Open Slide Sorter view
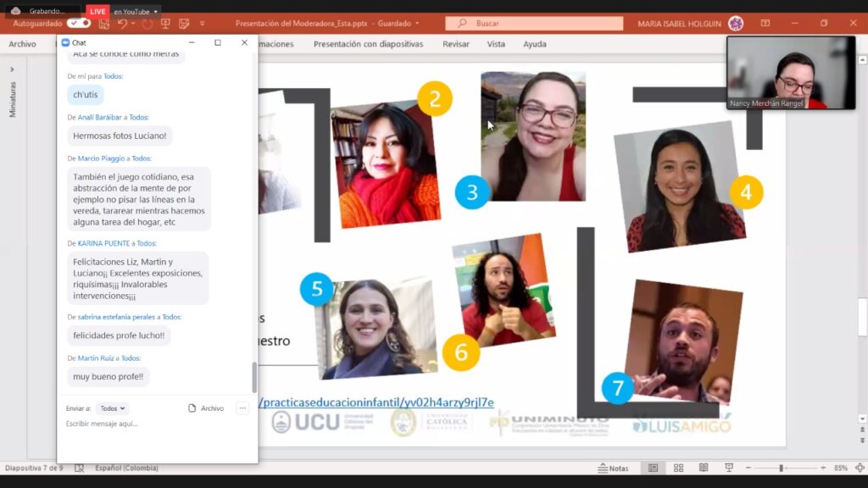 [x=678, y=468]
